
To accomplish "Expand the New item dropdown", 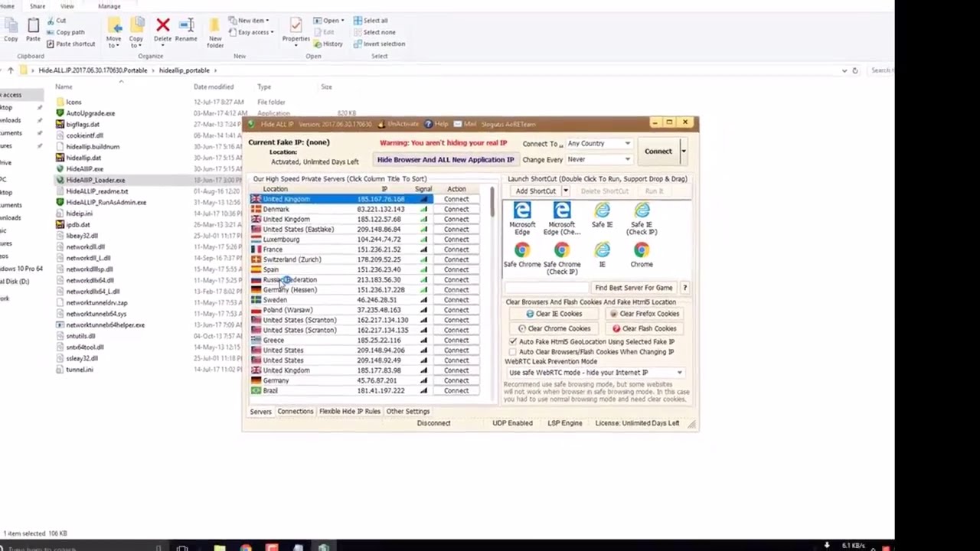I will coord(248,21).
